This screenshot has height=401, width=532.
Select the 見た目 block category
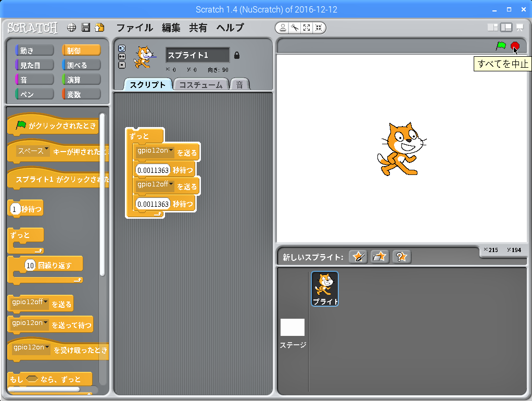coord(34,65)
